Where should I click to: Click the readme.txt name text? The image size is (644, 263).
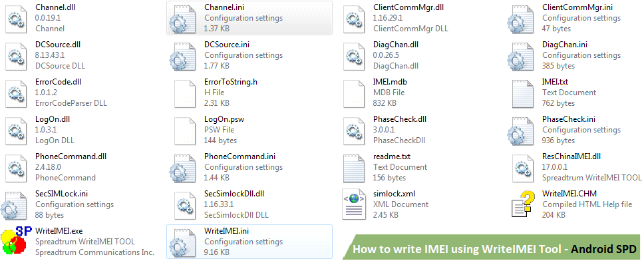[x=392, y=156]
